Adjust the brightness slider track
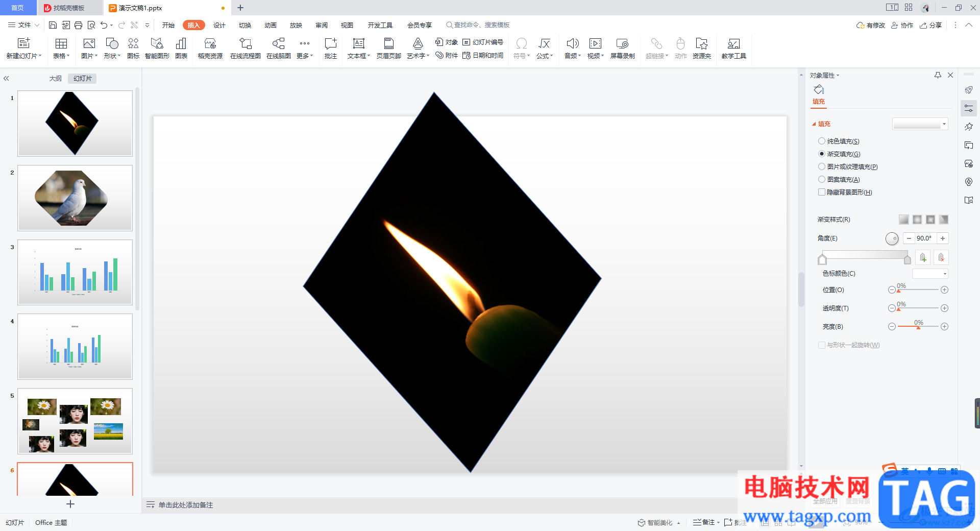 point(918,326)
